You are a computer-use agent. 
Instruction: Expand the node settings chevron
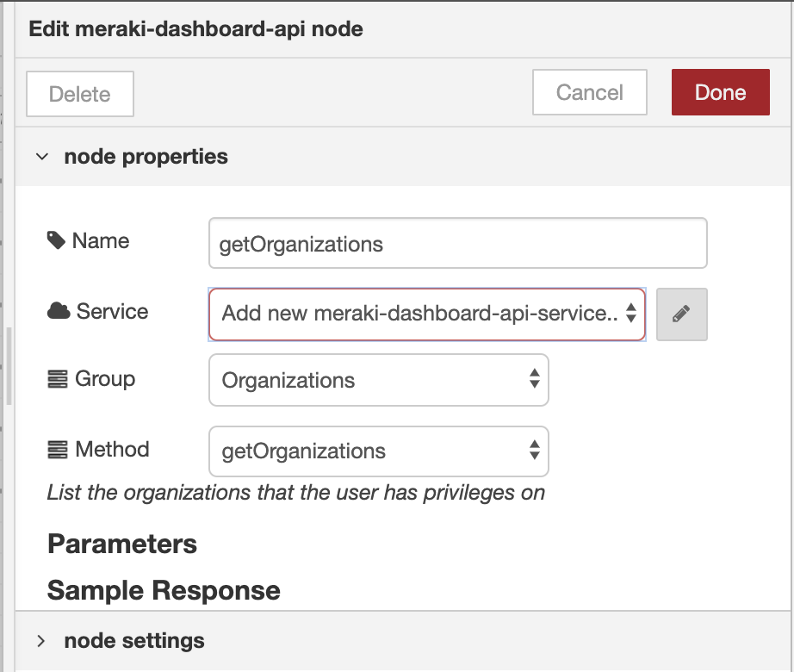click(41, 641)
